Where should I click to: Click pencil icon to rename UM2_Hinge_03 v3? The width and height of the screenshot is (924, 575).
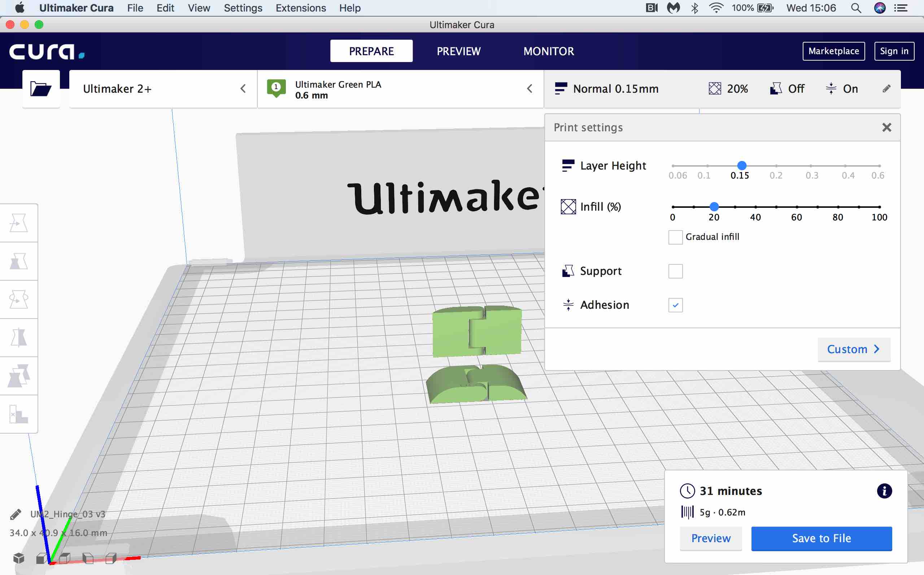point(16,514)
